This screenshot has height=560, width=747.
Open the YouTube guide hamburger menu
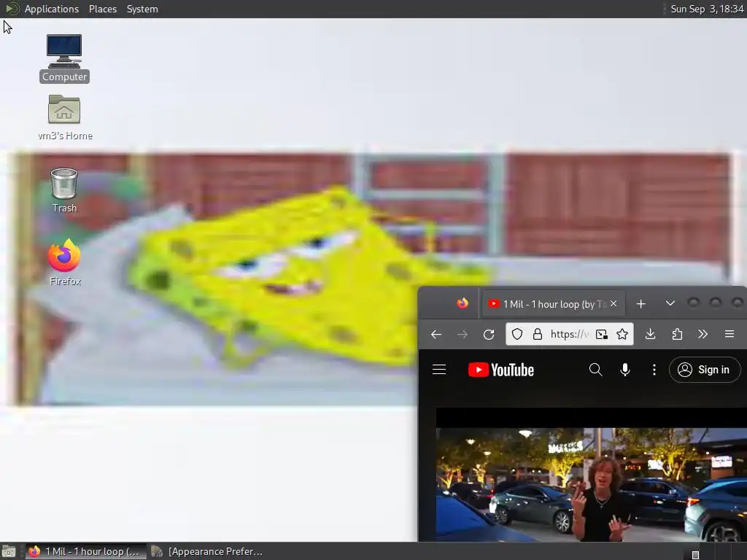[x=438, y=370]
